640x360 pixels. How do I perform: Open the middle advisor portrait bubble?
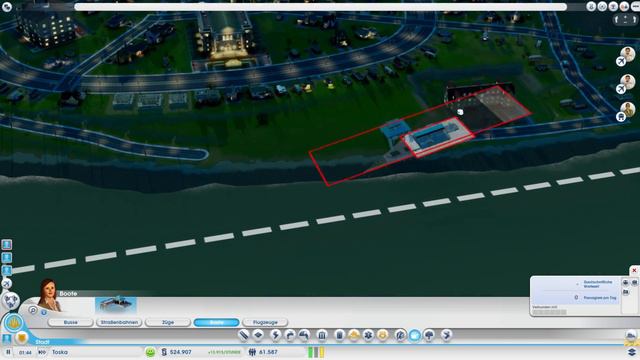(x=628, y=82)
